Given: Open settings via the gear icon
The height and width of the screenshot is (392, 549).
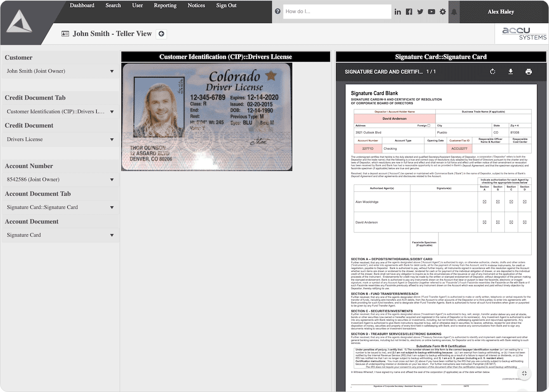Looking at the screenshot, I should [443, 12].
